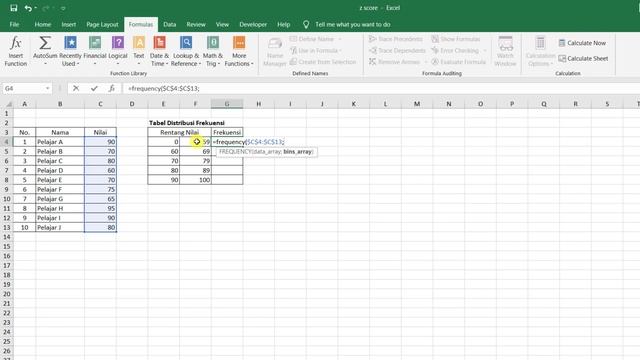The width and height of the screenshot is (640, 360).
Task: Select column F header
Action: (195, 104)
